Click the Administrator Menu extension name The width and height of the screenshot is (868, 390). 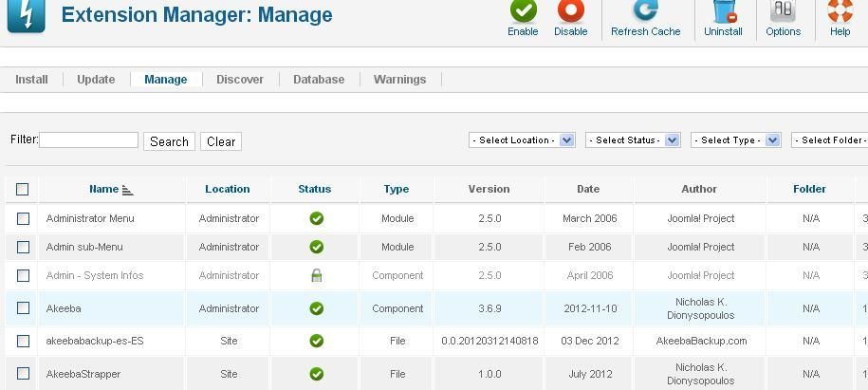(90, 218)
